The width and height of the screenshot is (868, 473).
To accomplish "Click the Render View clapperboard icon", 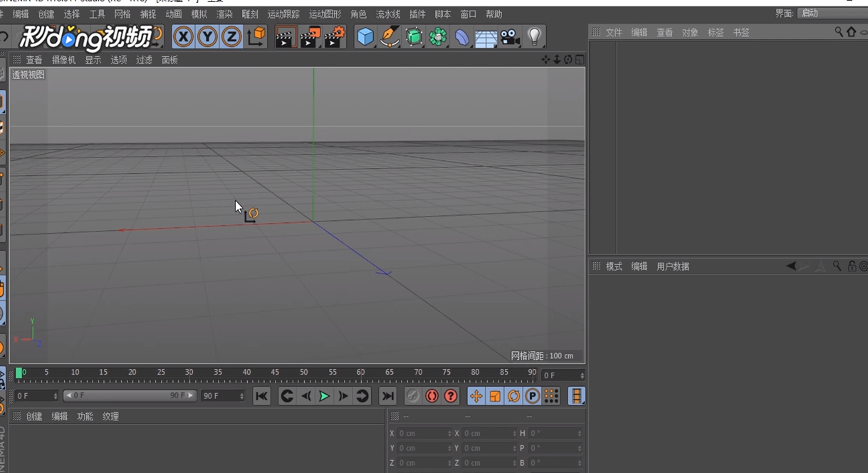I will [x=286, y=37].
